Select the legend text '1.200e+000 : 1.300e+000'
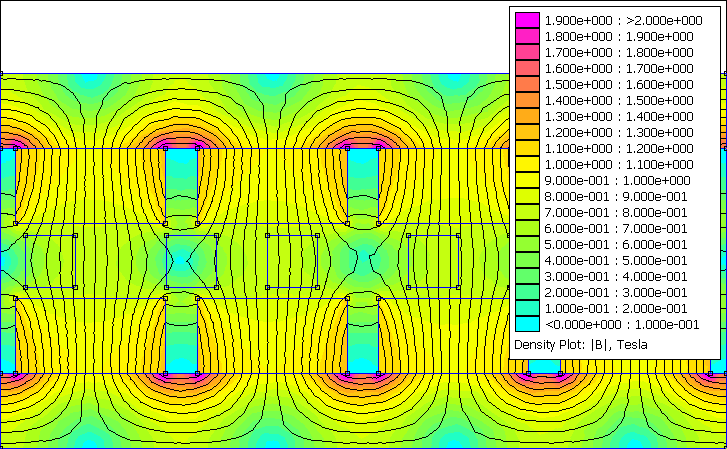The image size is (727, 449). coord(619,132)
